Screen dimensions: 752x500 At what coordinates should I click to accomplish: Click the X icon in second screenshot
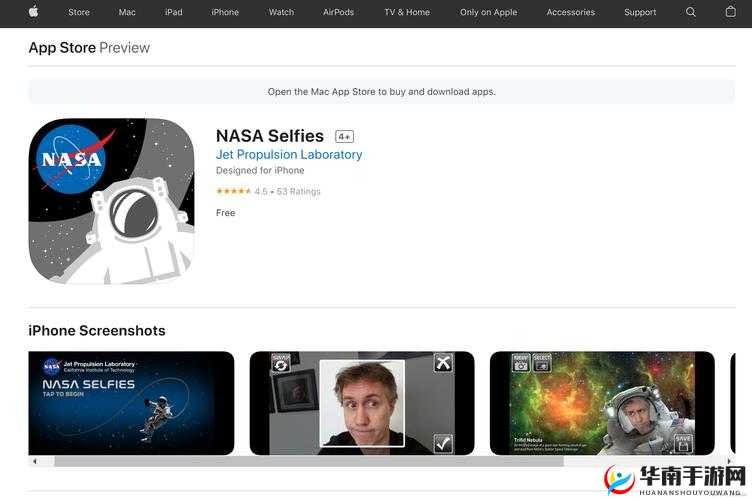tap(443, 363)
